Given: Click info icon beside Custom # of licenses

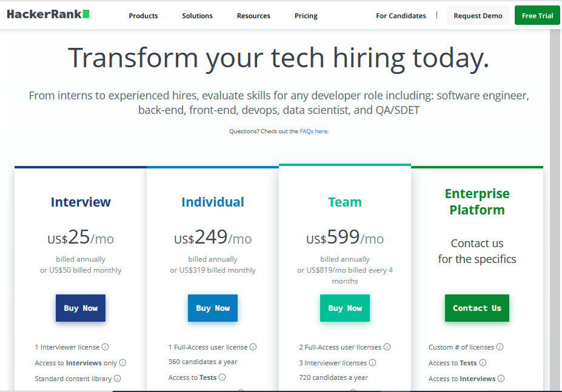Looking at the screenshot, I should pyautogui.click(x=500, y=347).
